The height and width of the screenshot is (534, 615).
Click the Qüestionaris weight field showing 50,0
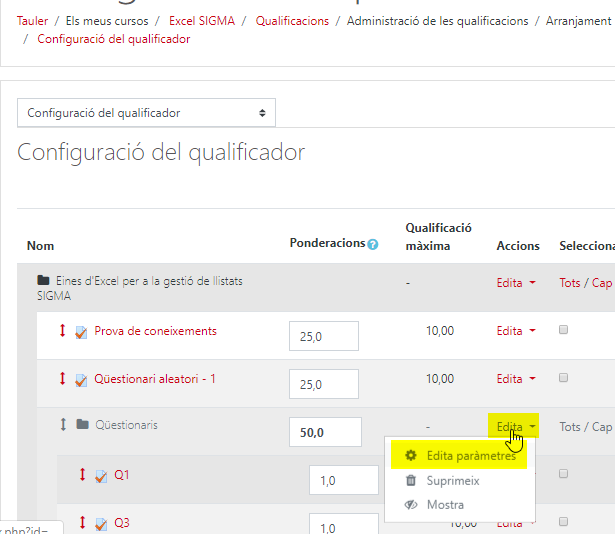click(x=324, y=432)
